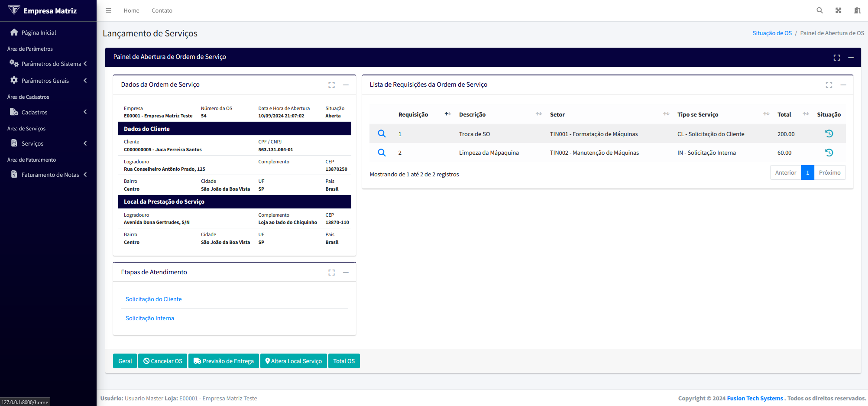Viewport: 868px width, 406px height.
Task: Open Fusion Tech Systems footer link
Action: 755,398
